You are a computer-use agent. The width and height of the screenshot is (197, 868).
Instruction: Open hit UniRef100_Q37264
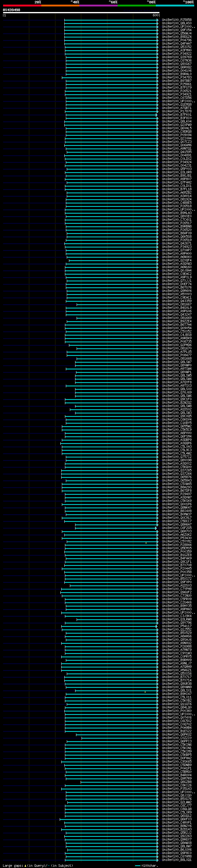click(x=176, y=474)
